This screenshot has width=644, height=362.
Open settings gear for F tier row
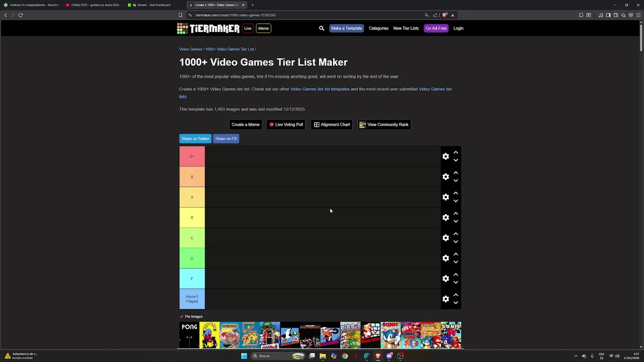pos(446,279)
